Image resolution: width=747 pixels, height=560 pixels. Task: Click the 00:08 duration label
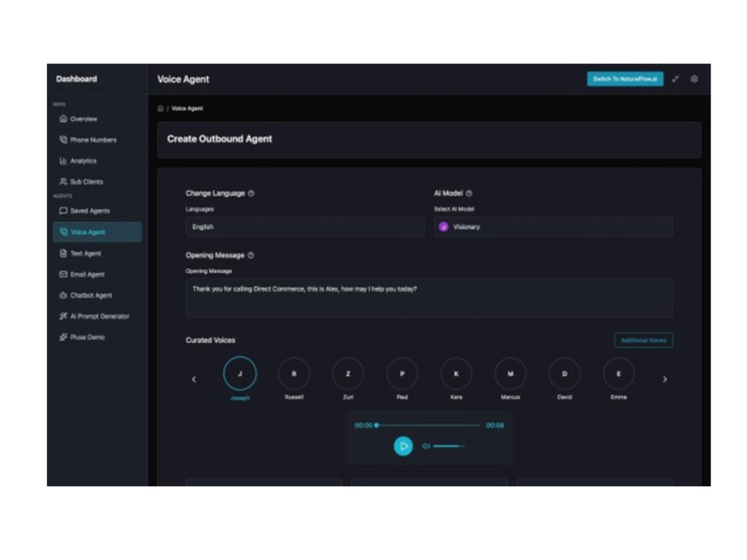point(495,426)
